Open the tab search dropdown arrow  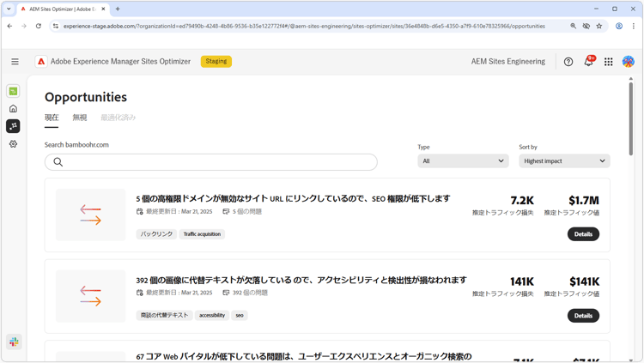click(9, 9)
